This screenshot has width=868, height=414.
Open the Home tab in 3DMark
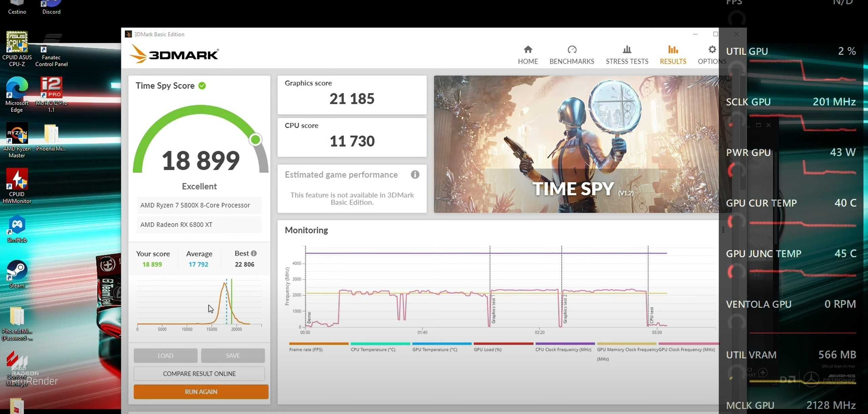528,55
